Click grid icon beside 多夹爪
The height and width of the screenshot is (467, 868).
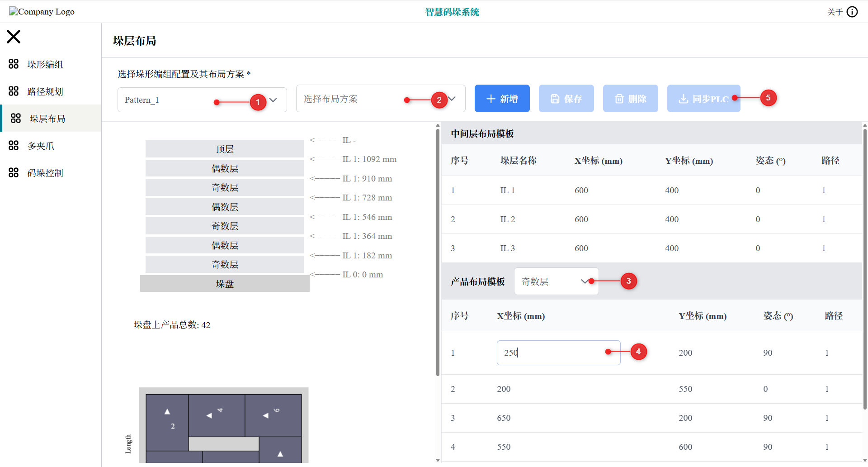pos(14,145)
